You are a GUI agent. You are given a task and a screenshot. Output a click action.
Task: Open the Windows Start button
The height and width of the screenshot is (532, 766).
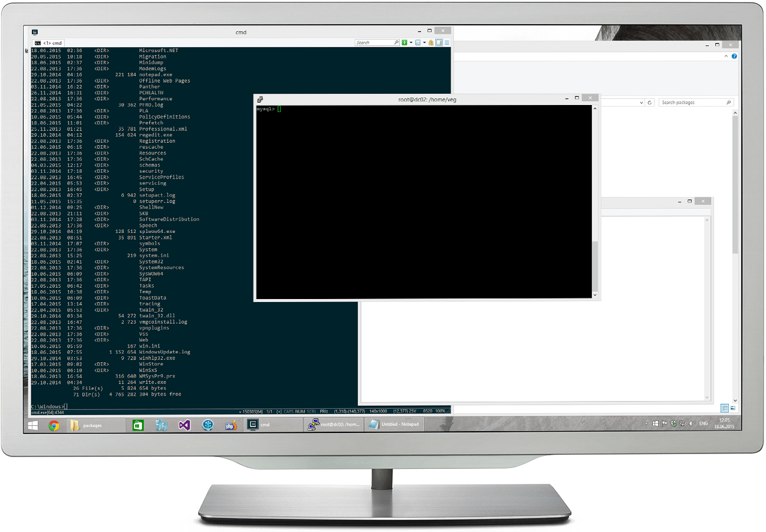click(33, 425)
